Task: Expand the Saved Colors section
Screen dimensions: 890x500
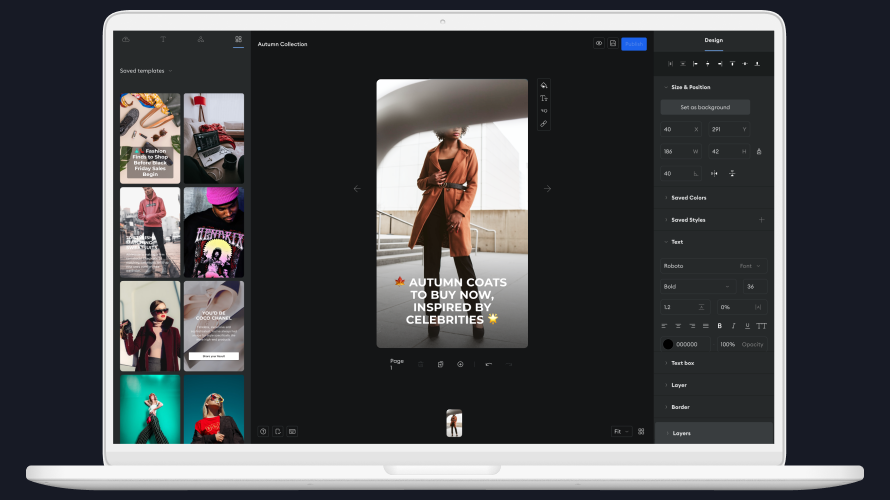Action: (x=689, y=198)
